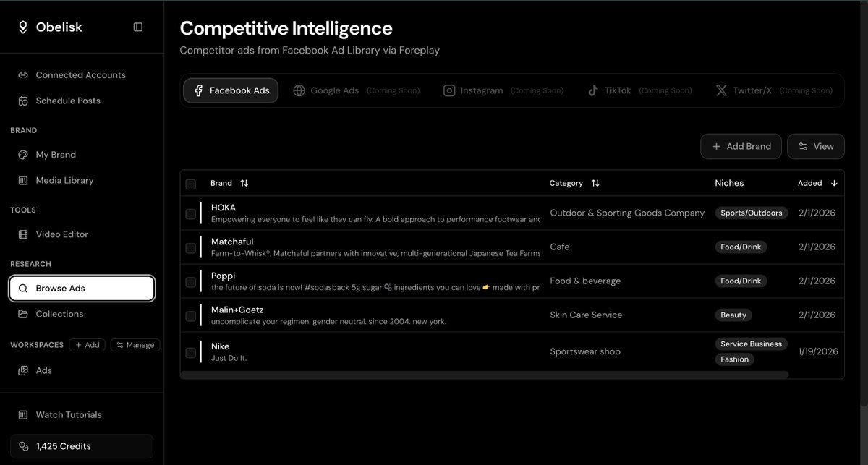The height and width of the screenshot is (465, 868).
Task: Click the 1/19/2026 added date
Action: 818,352
